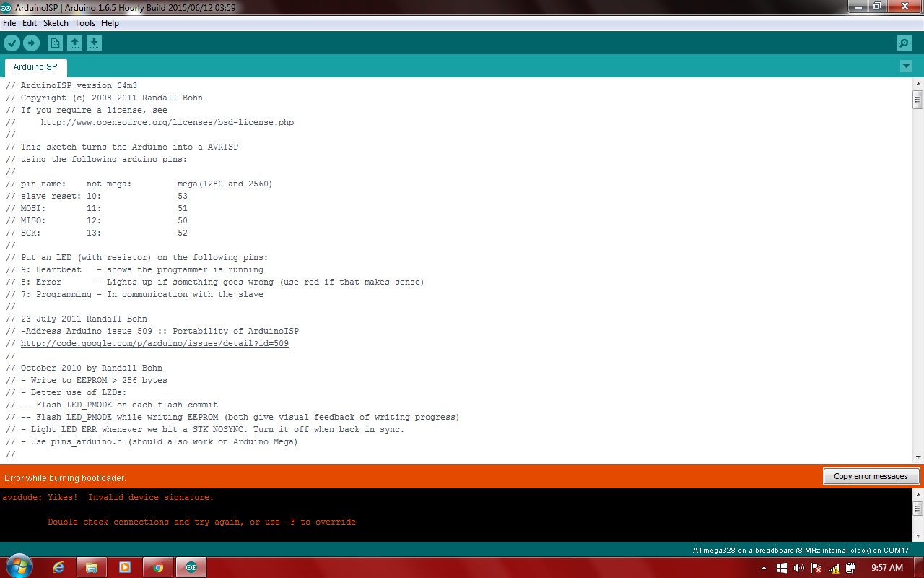Create a new sketch with New icon

pos(55,43)
